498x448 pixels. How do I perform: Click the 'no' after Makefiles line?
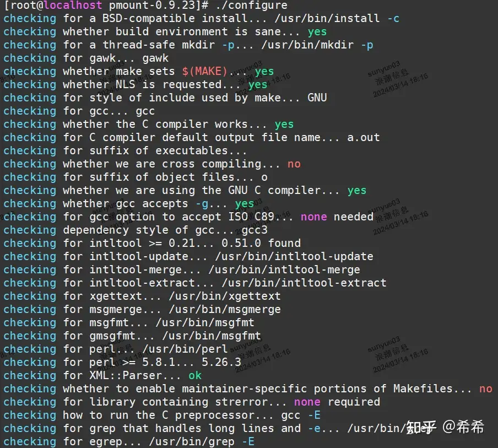point(486,388)
